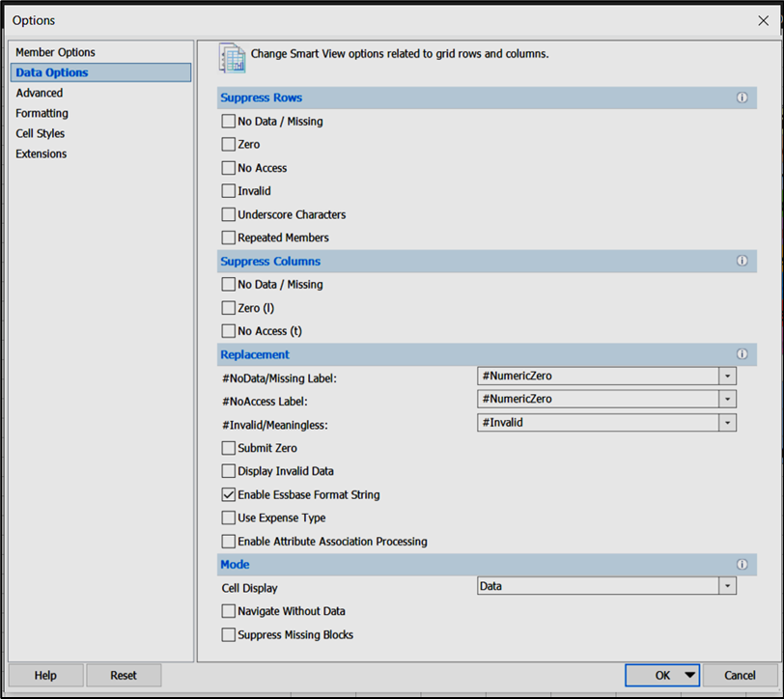
Task: Open the OK button dropdown arrow
Action: pyautogui.click(x=689, y=675)
